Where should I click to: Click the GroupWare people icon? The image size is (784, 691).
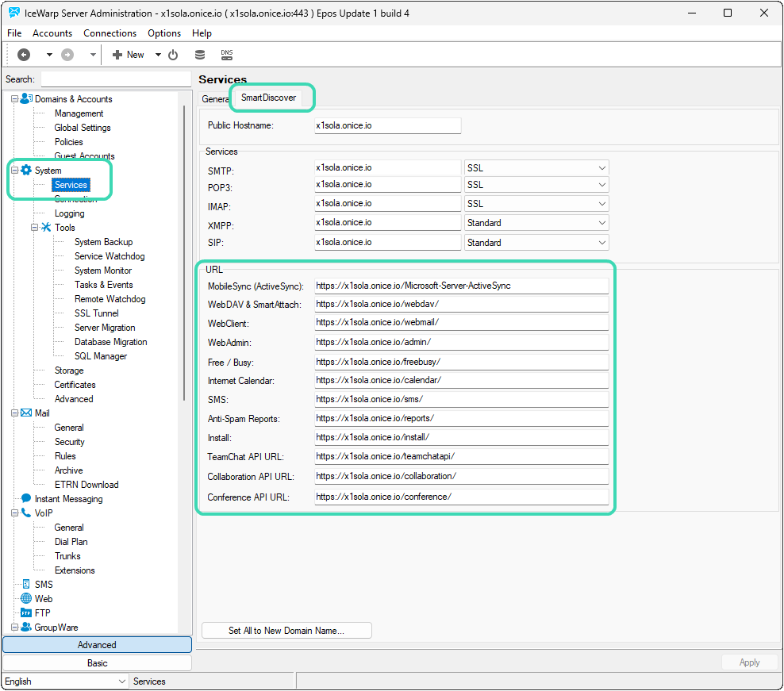pos(26,627)
